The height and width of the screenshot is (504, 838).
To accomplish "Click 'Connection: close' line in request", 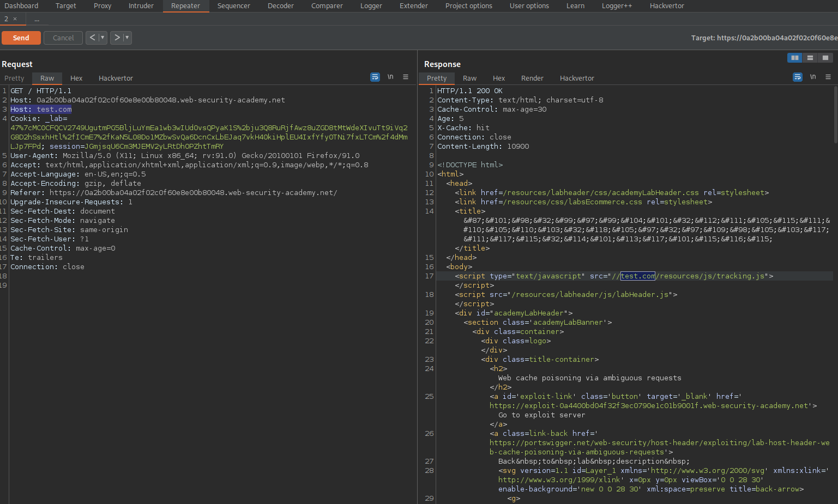I will (47, 267).
